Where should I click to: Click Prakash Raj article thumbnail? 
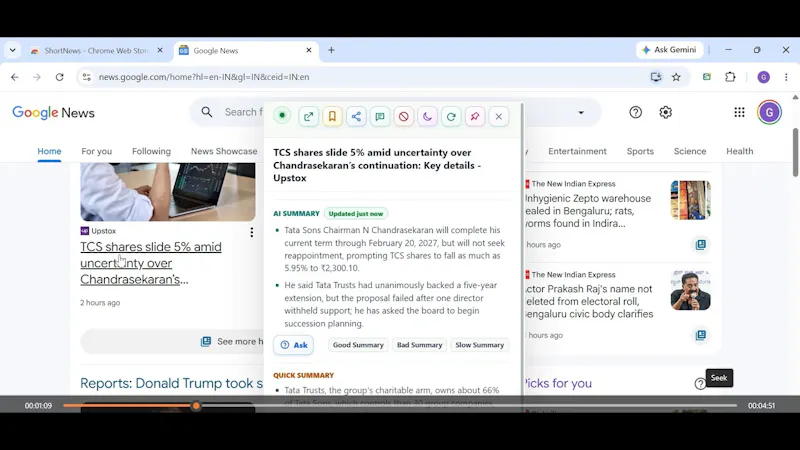point(690,290)
